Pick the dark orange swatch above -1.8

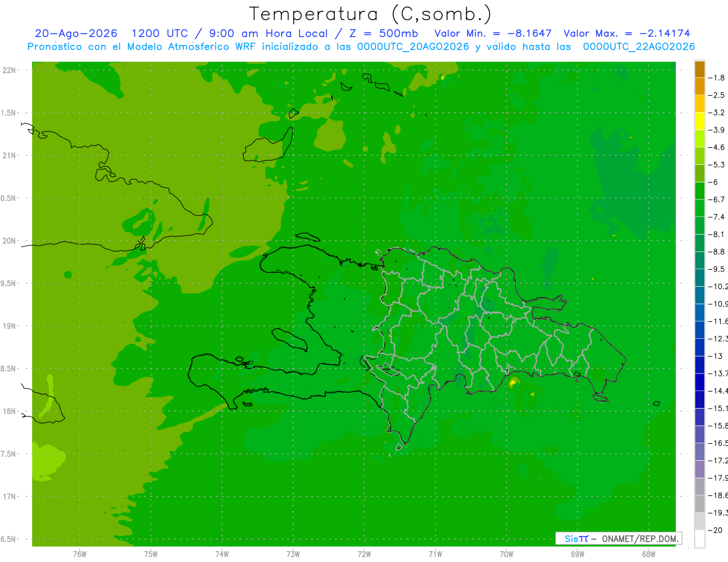click(x=699, y=69)
